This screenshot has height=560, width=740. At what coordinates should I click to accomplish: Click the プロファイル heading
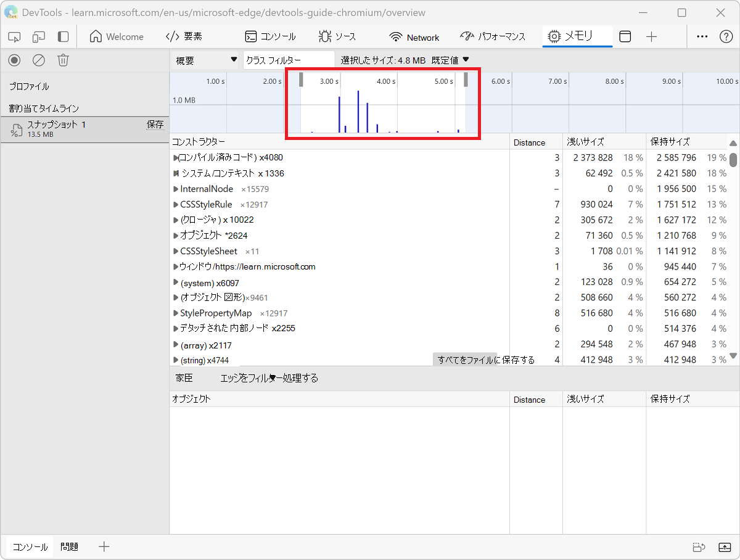(29, 86)
